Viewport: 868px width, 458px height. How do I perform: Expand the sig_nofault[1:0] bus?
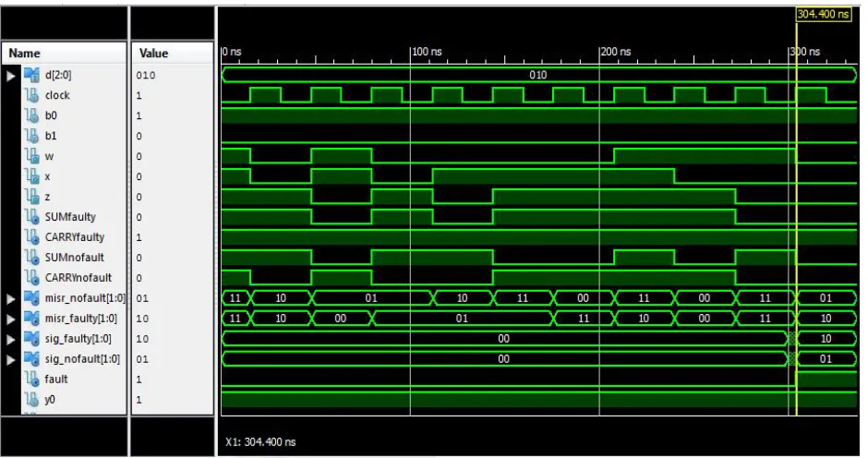(x=10, y=359)
